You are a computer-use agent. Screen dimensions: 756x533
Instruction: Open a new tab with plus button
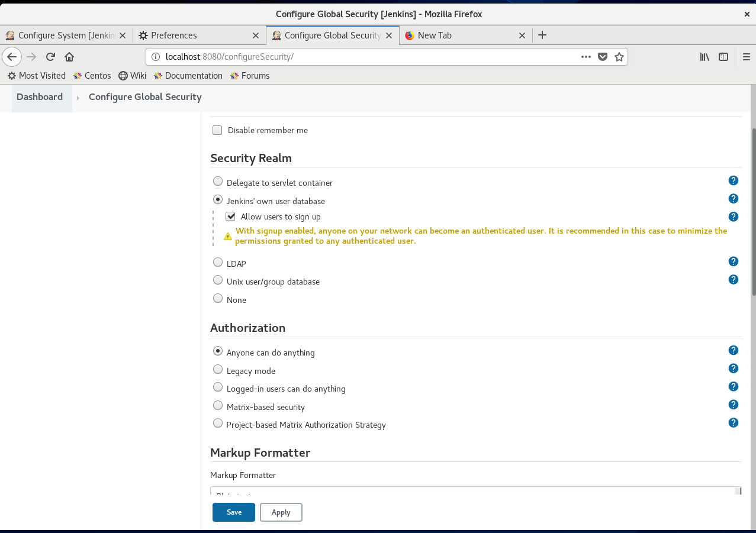pos(542,35)
